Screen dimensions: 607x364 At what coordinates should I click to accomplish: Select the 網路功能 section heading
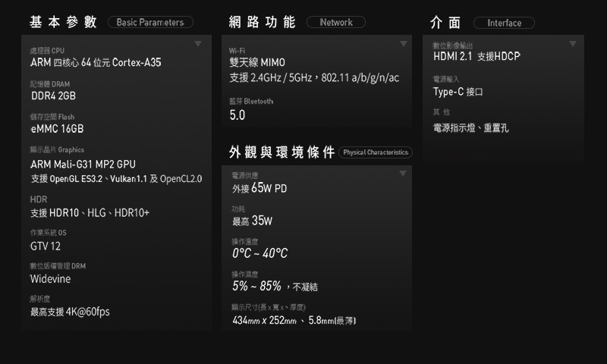[262, 22]
